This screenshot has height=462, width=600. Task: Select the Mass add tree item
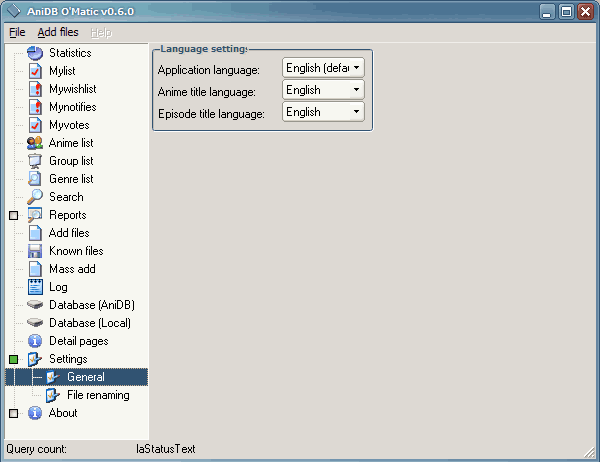(72, 269)
